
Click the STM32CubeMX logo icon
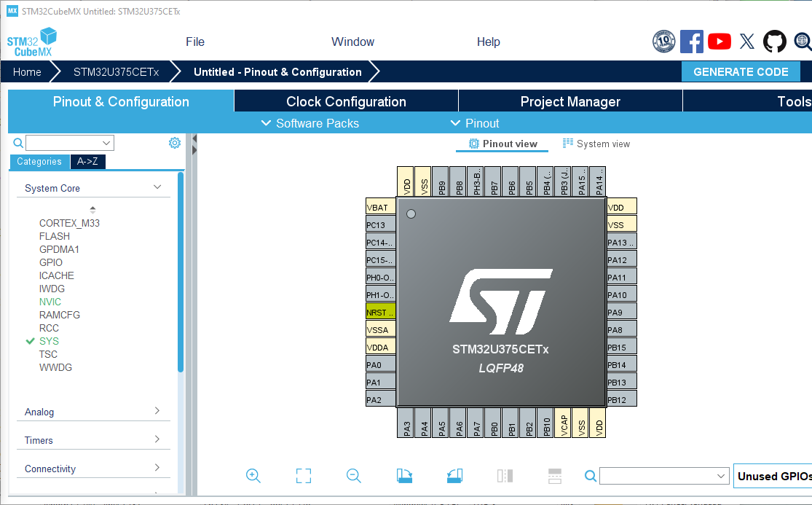coord(31,42)
